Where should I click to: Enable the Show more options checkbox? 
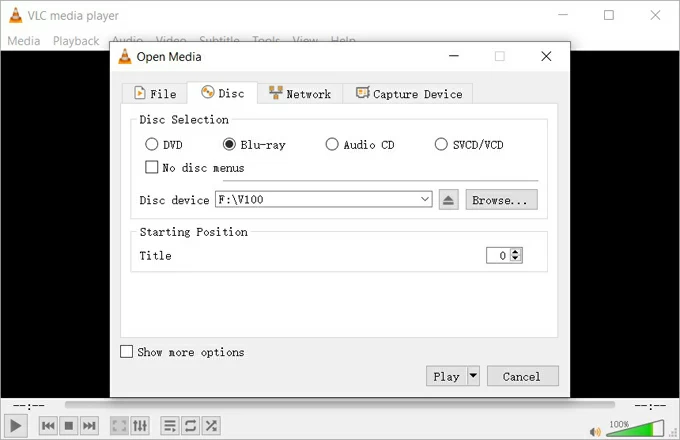click(x=126, y=352)
